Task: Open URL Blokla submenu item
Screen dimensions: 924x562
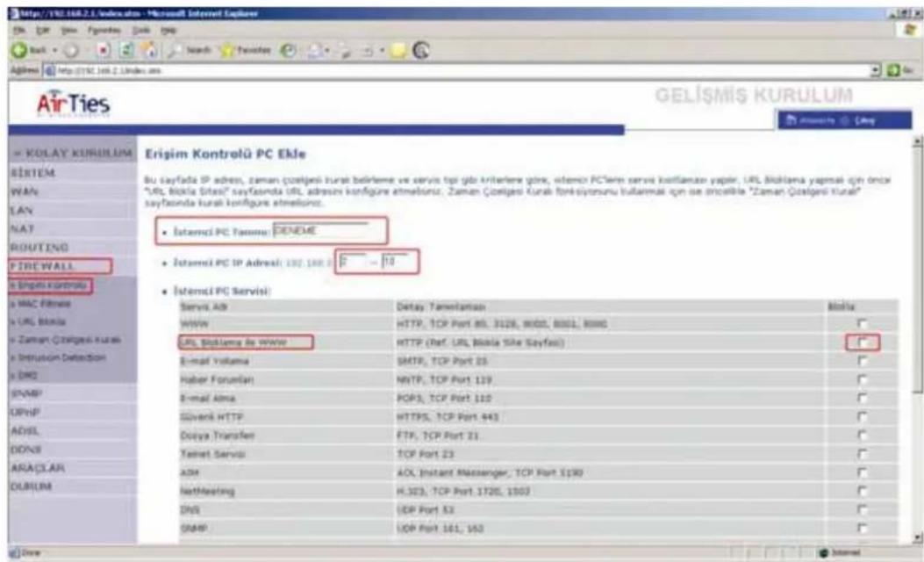Action: [x=39, y=322]
